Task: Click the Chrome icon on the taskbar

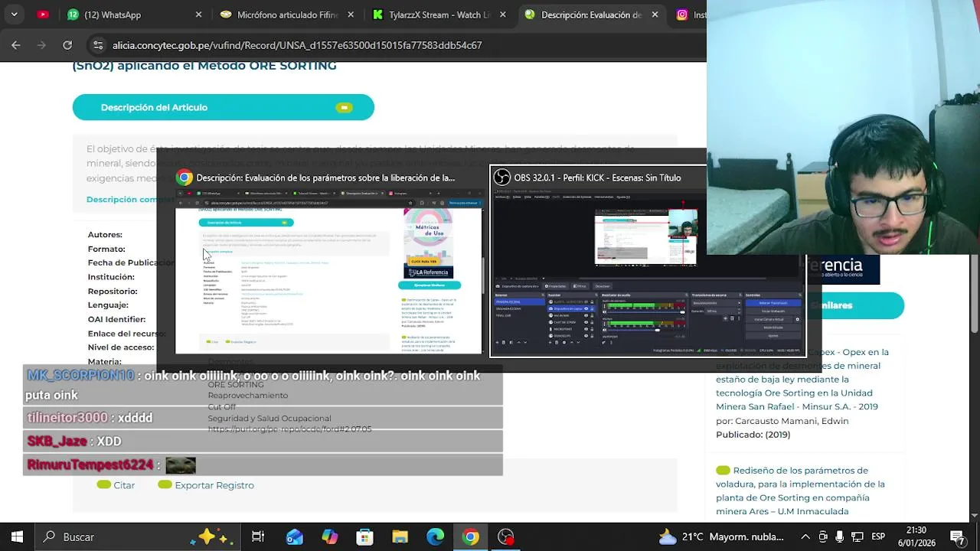Action: (471, 537)
